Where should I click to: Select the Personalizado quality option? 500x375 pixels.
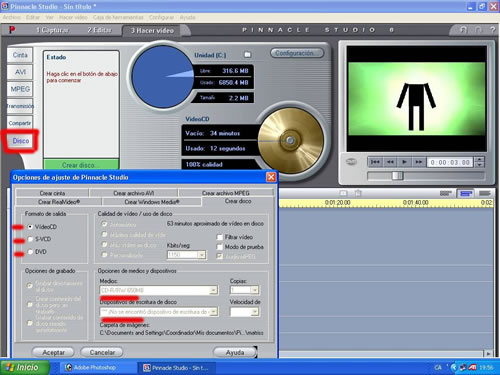pos(104,255)
